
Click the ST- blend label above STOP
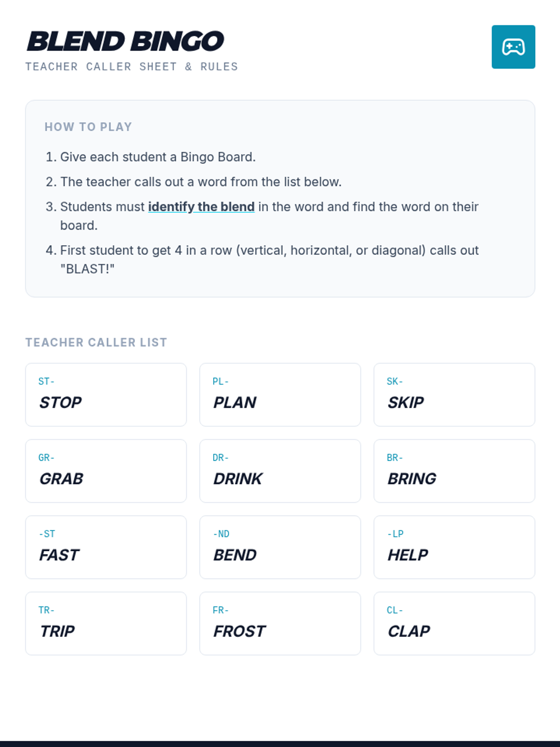46,381
